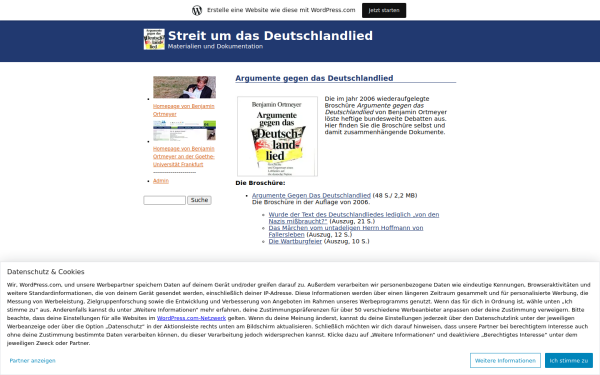Click 'Die Broschüre:' subheading text

click(x=260, y=183)
